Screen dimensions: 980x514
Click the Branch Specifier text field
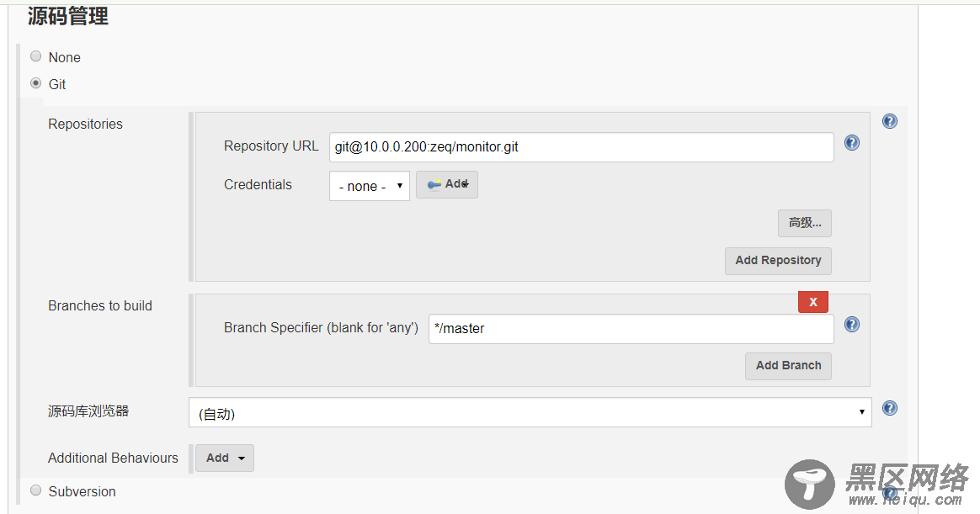[x=631, y=329]
